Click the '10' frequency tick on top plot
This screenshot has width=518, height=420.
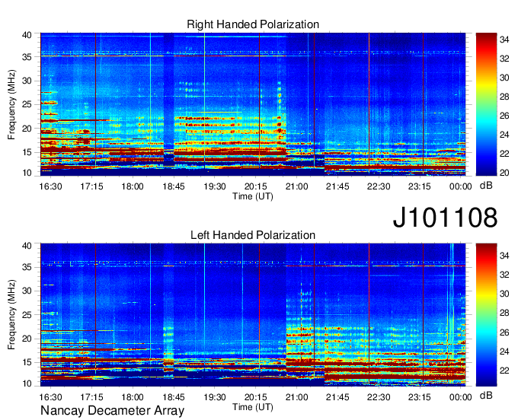27,173
